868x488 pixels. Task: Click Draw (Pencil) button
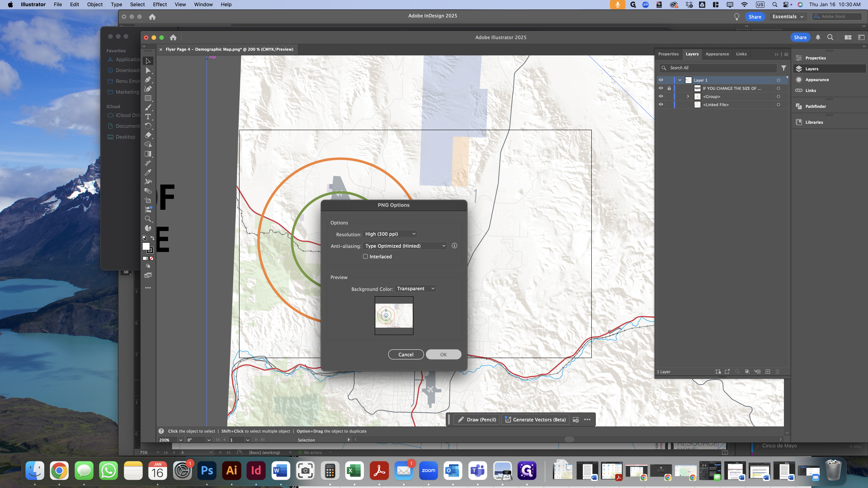[477, 420]
